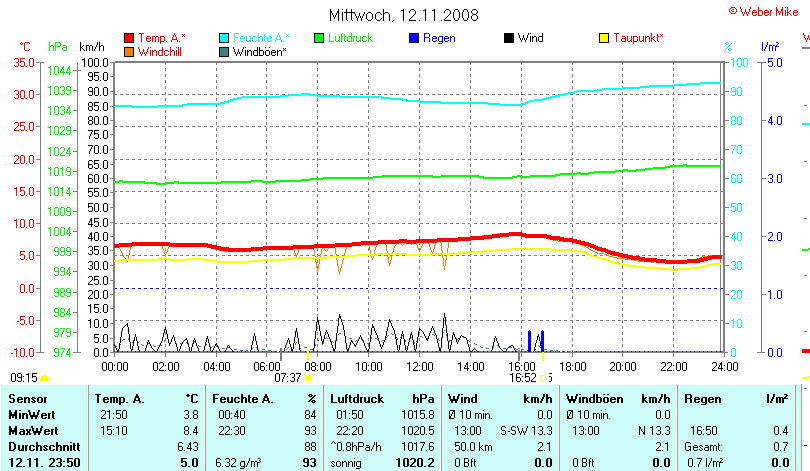Image resolution: width=810 pixels, height=471 pixels.
Task: Click the cyan Feuchte A. legend swatch
Action: click(x=224, y=38)
